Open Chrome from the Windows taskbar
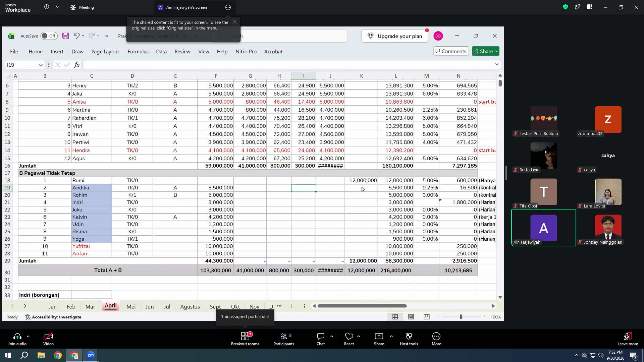 pos(58,355)
